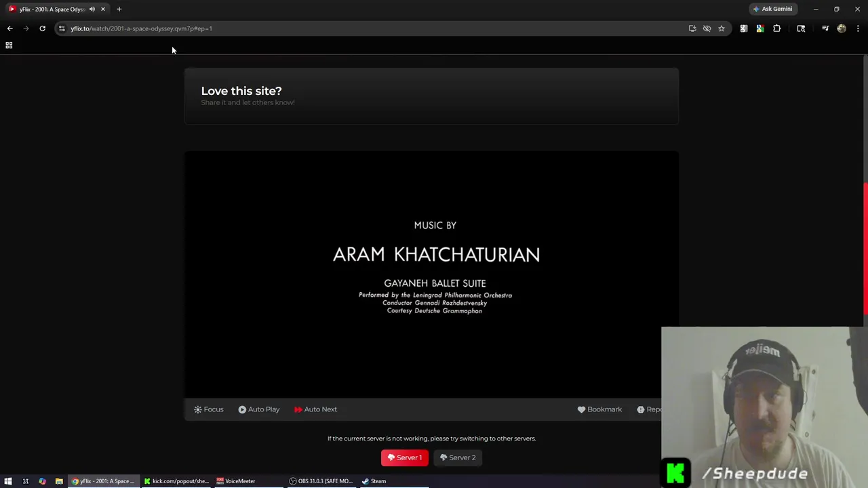The height and width of the screenshot is (488, 868).
Task: Select yFlix Chrome window in the taskbar
Action: 103,481
